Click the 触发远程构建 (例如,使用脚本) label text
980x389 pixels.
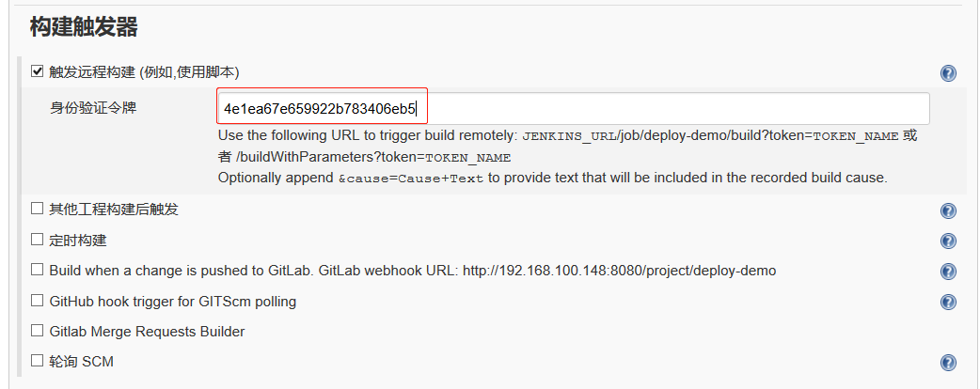click(144, 72)
